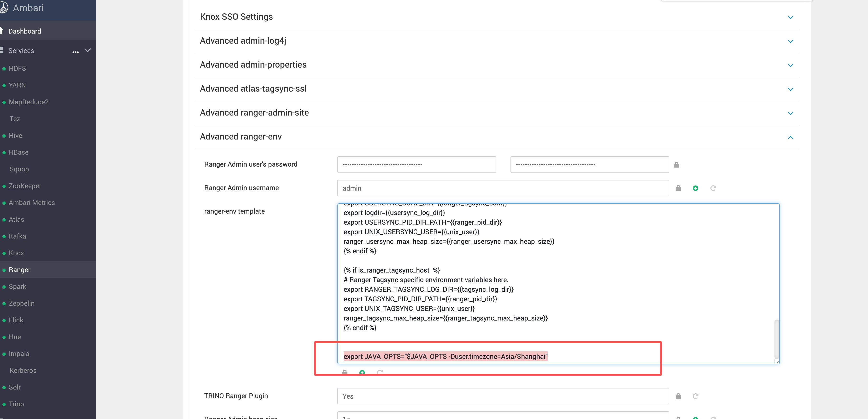This screenshot has height=419, width=868.
Task: Expand the Knox SSO Settings section
Action: 790,17
